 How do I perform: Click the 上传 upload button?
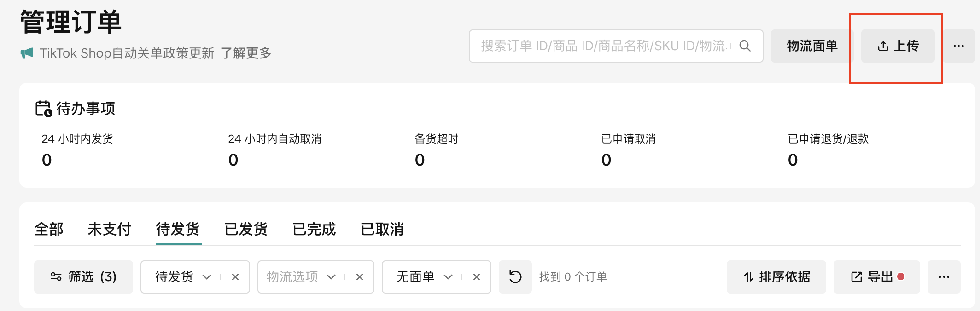(898, 46)
